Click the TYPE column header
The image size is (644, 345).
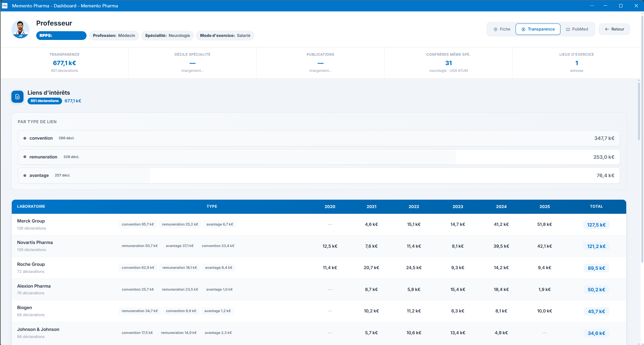212,206
